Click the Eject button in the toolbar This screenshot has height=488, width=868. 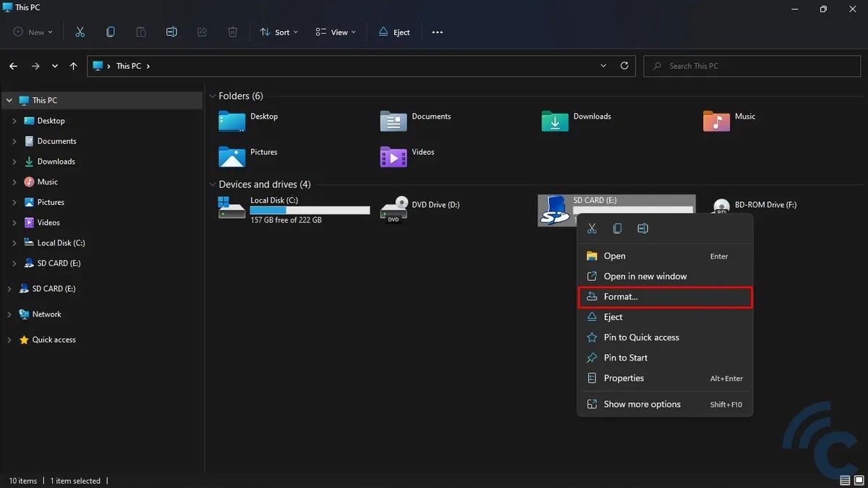click(x=394, y=32)
